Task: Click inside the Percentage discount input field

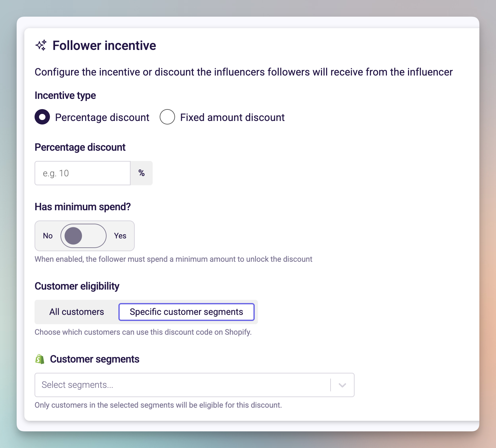Action: [x=82, y=173]
